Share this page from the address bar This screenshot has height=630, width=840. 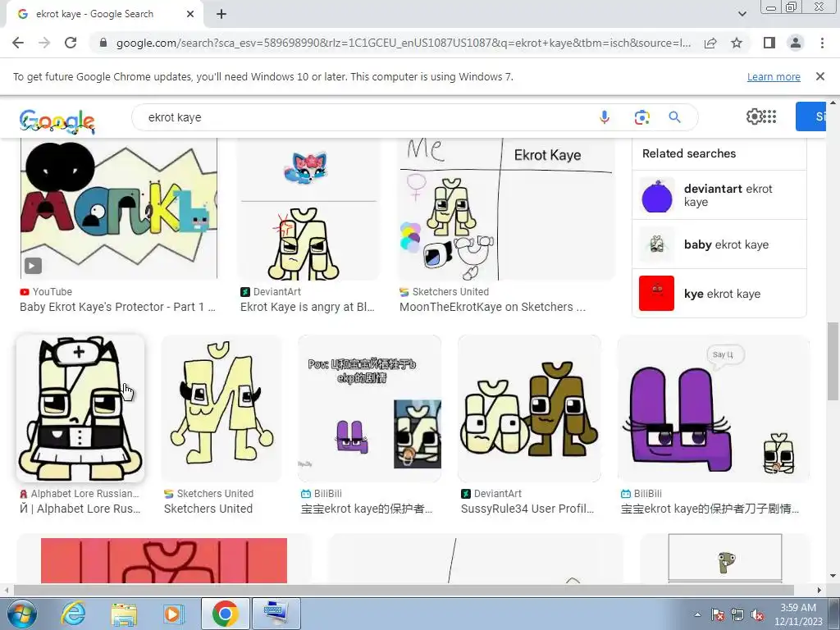[710, 43]
